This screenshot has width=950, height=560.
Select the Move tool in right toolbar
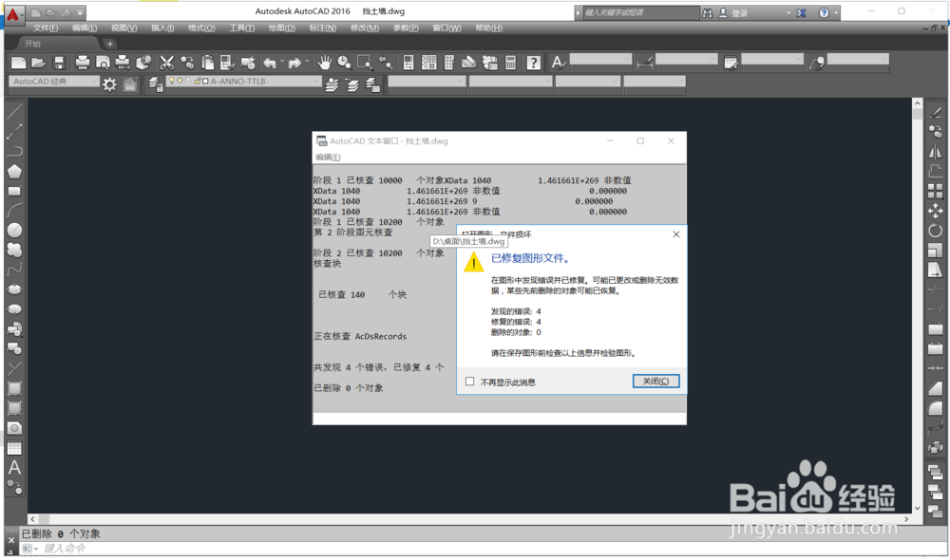coord(936,211)
